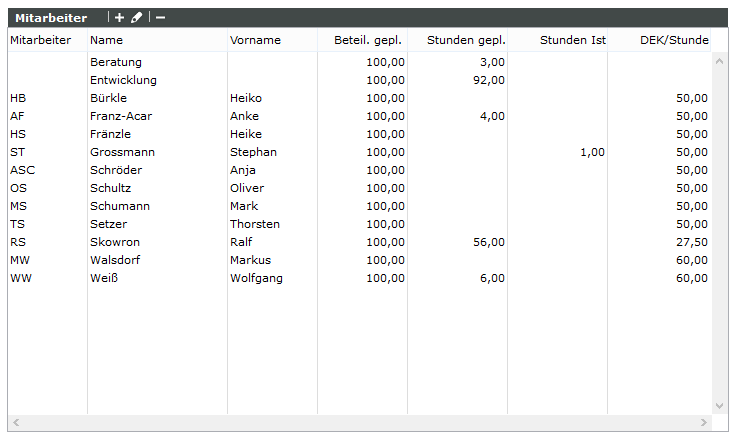The width and height of the screenshot is (736, 436).
Task: Click Wolfgang in the Vorname column
Action: pyautogui.click(x=256, y=278)
